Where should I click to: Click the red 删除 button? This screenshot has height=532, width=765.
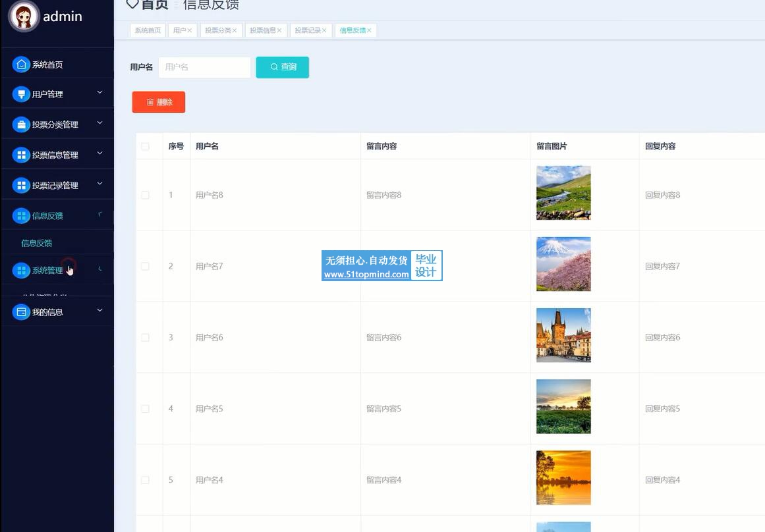[159, 102]
